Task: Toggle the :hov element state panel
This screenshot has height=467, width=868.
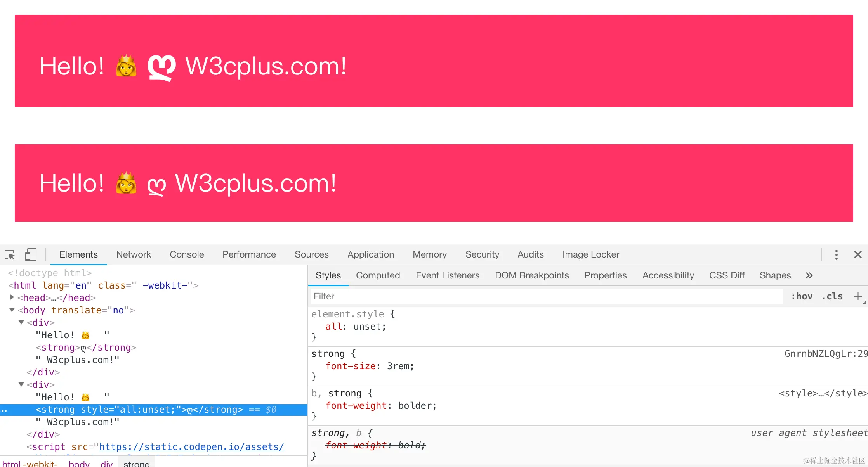Action: coord(802,296)
